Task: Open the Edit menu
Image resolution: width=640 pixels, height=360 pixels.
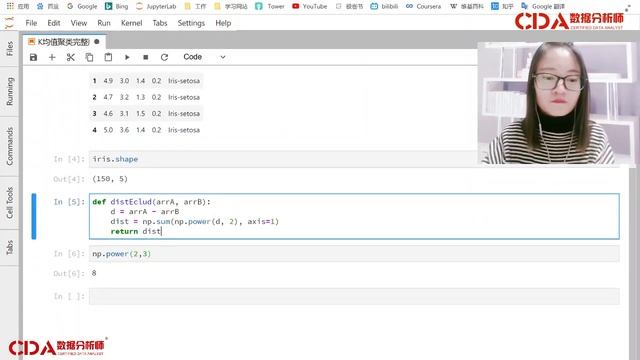Action: coord(53,23)
